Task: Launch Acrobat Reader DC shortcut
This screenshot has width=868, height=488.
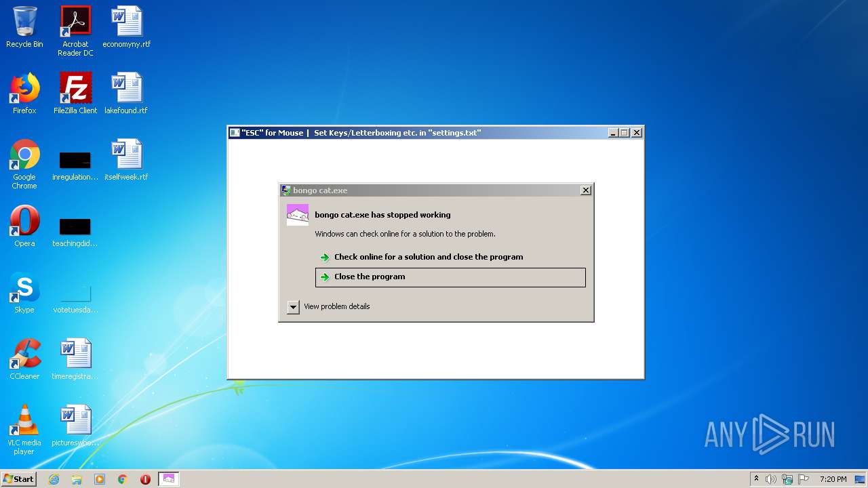Action: [x=75, y=31]
